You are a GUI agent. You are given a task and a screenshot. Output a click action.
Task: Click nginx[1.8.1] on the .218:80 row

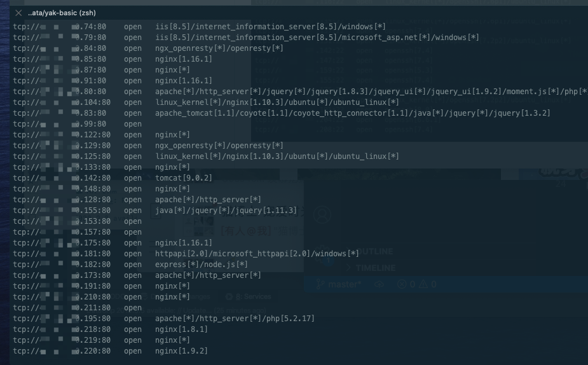pyautogui.click(x=181, y=329)
